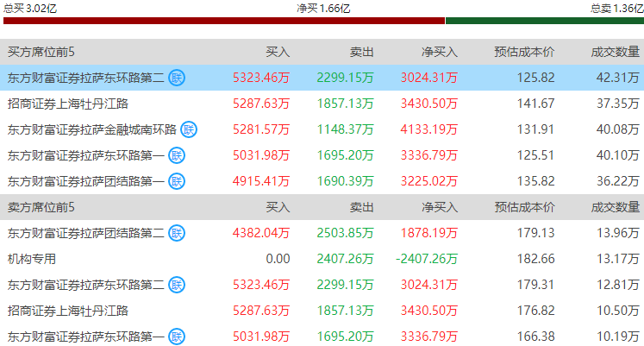Click 买入 column header in buyer section

tap(278, 52)
